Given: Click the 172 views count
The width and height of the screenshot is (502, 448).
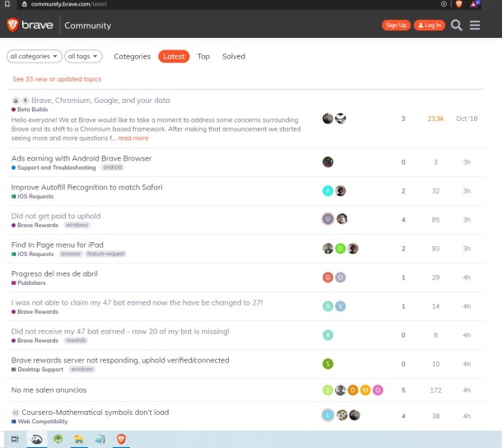Looking at the screenshot, I should pos(435,390).
